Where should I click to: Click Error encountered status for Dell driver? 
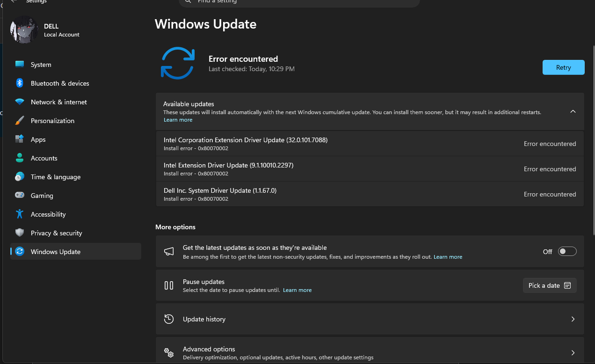[550, 194]
